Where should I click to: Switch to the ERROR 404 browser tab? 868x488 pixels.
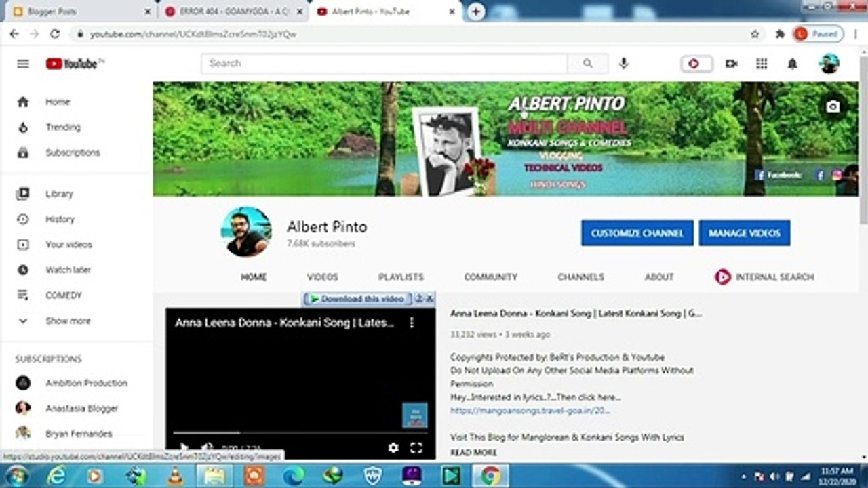[x=234, y=12]
